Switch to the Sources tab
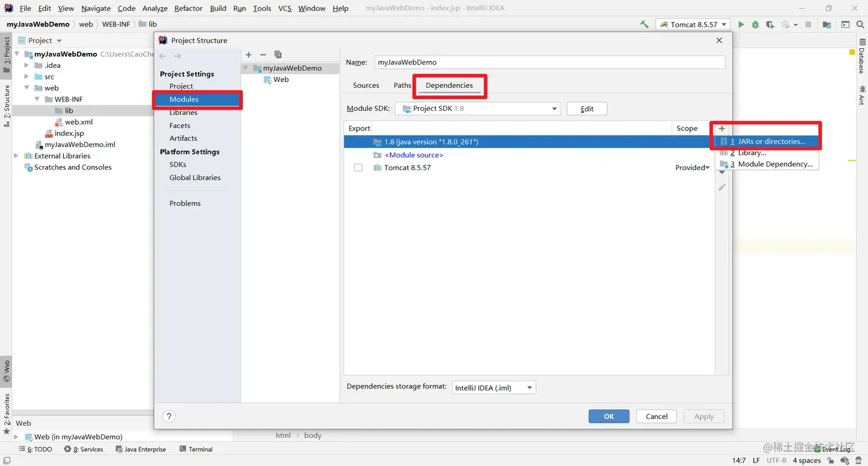 (366, 85)
